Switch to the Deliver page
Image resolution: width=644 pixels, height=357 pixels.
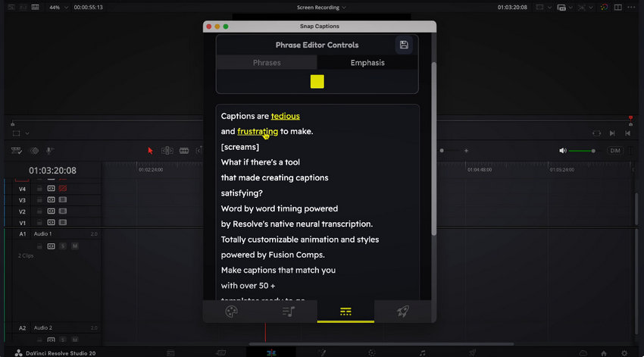click(473, 353)
